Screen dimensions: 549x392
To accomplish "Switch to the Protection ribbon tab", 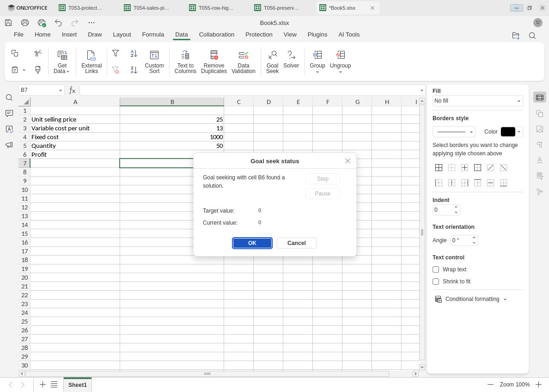I will pyautogui.click(x=259, y=34).
